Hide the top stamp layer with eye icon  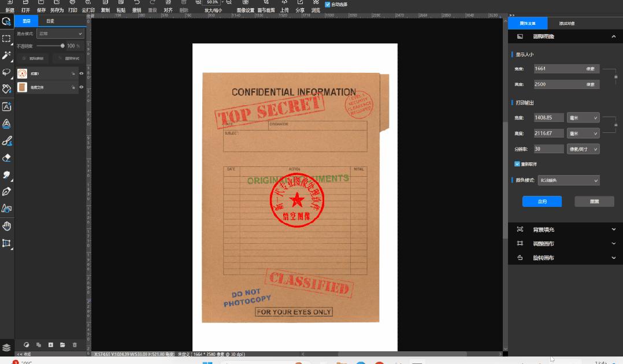81,73
